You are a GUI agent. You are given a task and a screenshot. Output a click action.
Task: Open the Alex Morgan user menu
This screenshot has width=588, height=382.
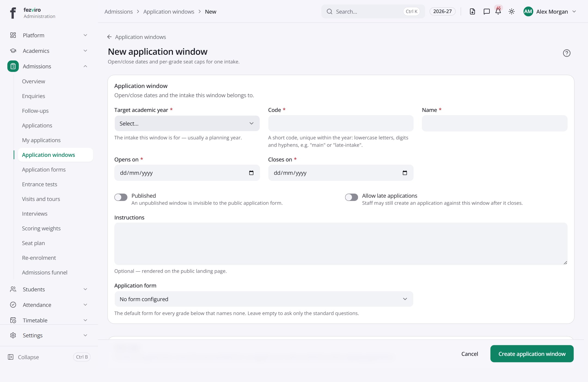tap(550, 11)
